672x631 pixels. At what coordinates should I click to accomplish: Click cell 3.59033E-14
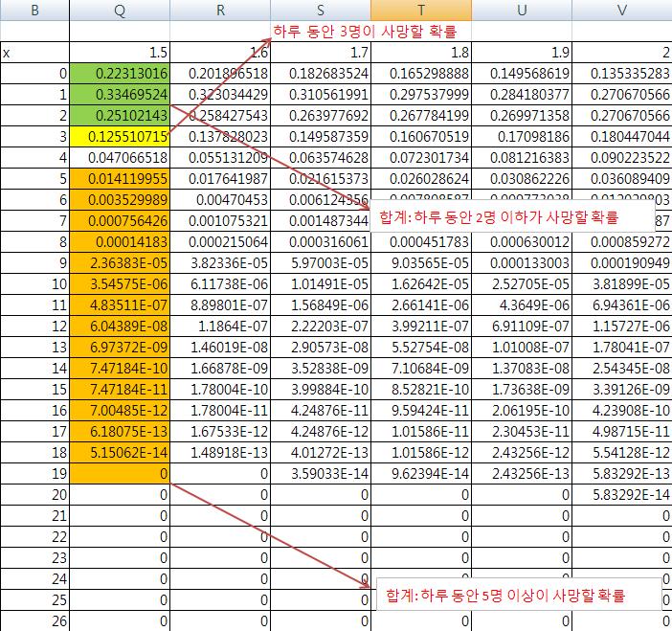click(321, 474)
